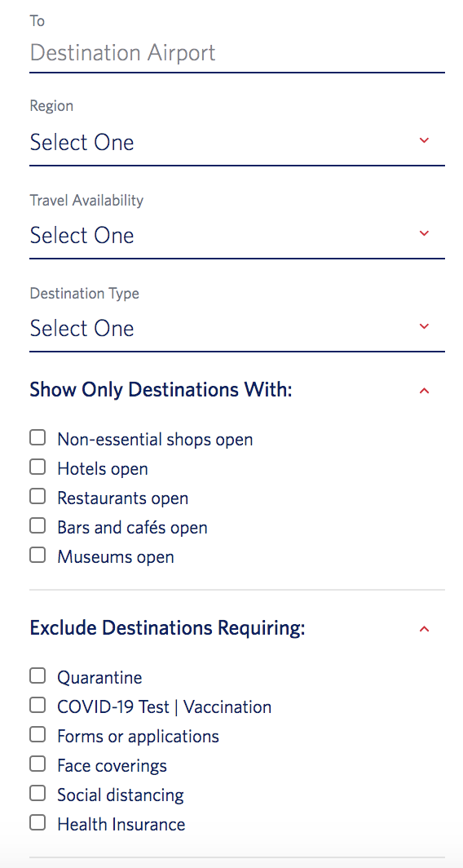
Task: Open the Travel Availability dropdown
Action: pos(236,236)
